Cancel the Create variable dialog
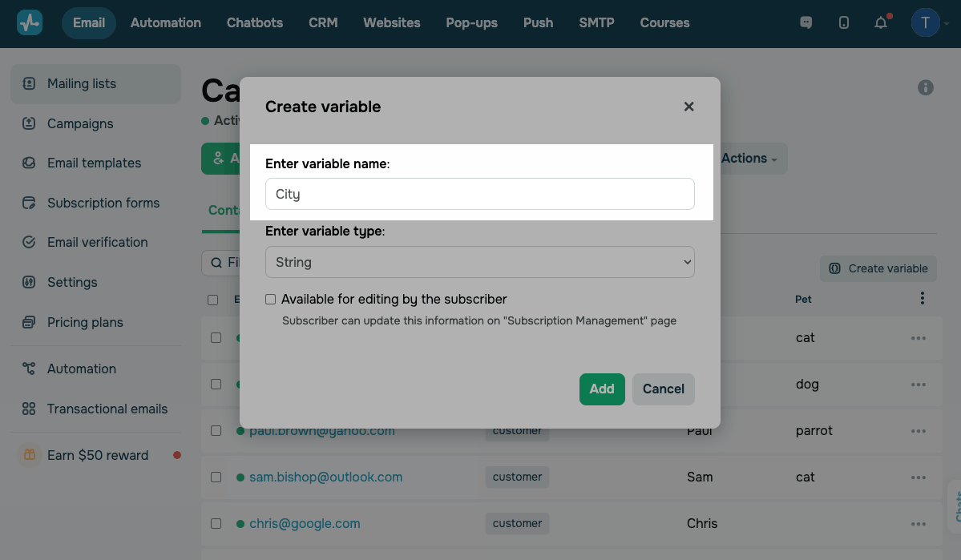Screen dimensions: 961x560 (663, 389)
